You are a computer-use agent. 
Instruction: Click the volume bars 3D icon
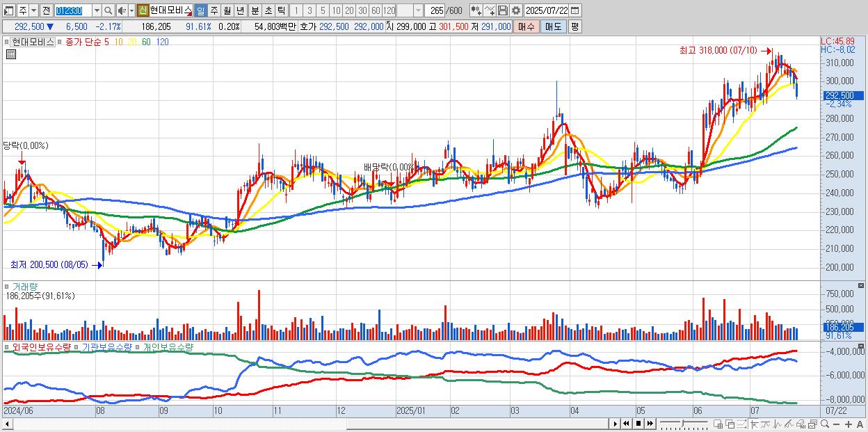(801, 424)
